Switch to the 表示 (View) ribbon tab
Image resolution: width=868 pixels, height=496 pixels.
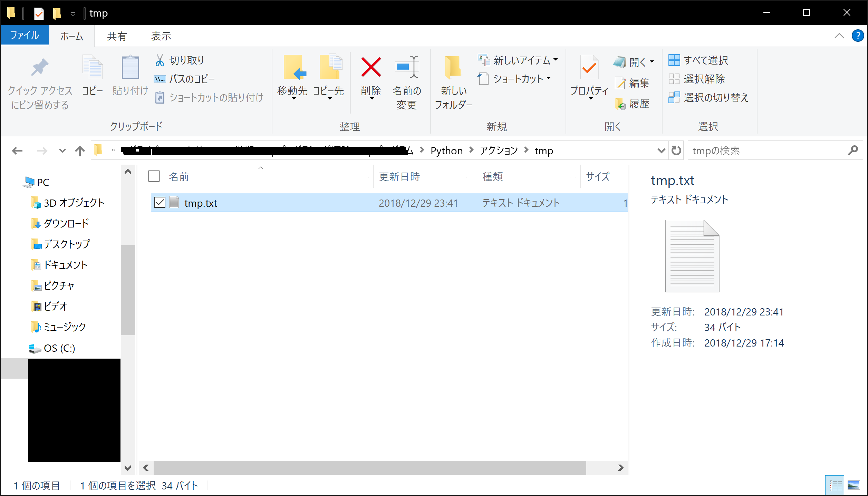(x=161, y=36)
